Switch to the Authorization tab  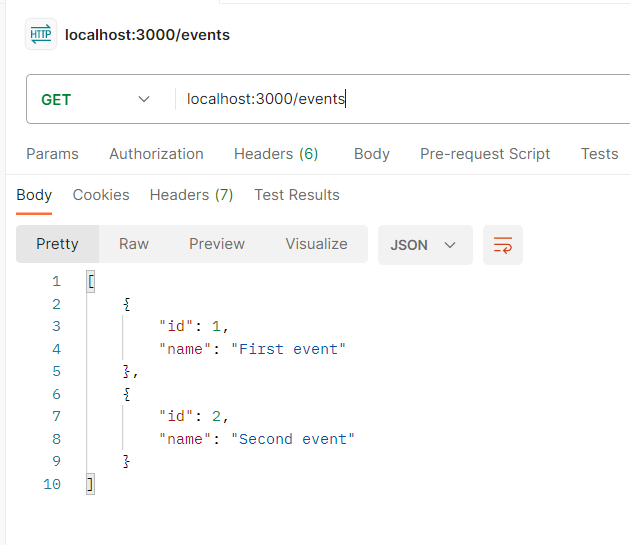pos(156,154)
